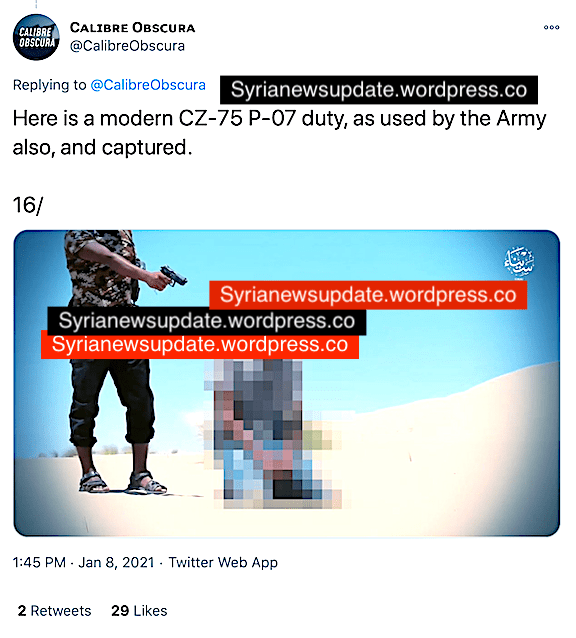Click @CalibreObscura in the Replying to line

148,85
